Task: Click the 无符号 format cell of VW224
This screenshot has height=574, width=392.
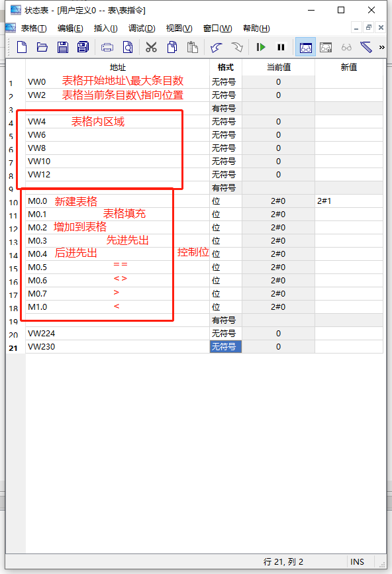Action: click(x=225, y=334)
